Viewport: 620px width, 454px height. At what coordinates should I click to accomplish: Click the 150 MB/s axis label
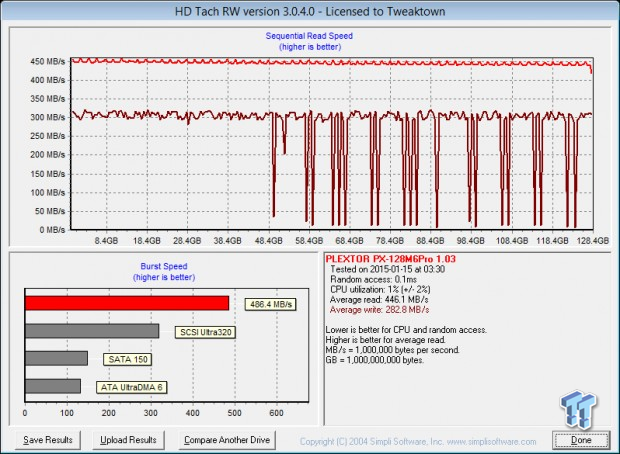coord(47,174)
